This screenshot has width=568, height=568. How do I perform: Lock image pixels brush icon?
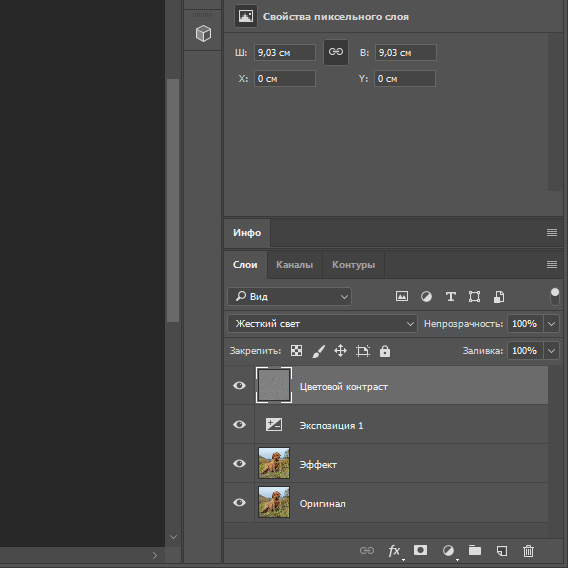tap(318, 351)
